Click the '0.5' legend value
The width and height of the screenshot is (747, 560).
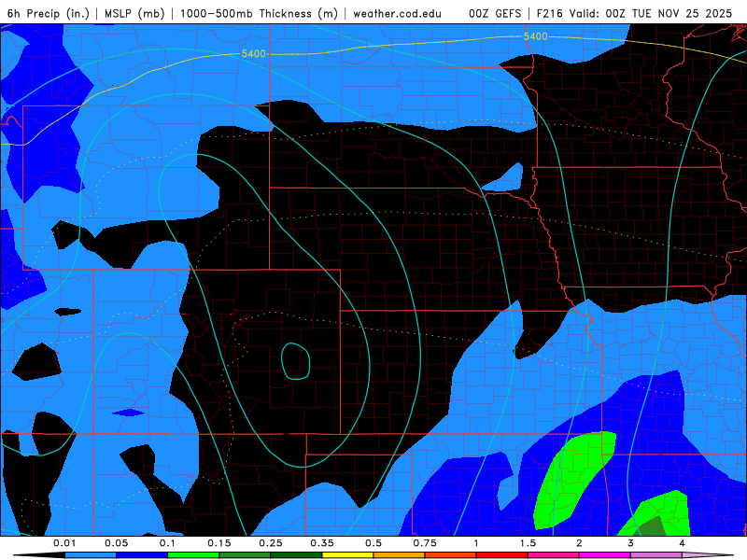point(373,543)
